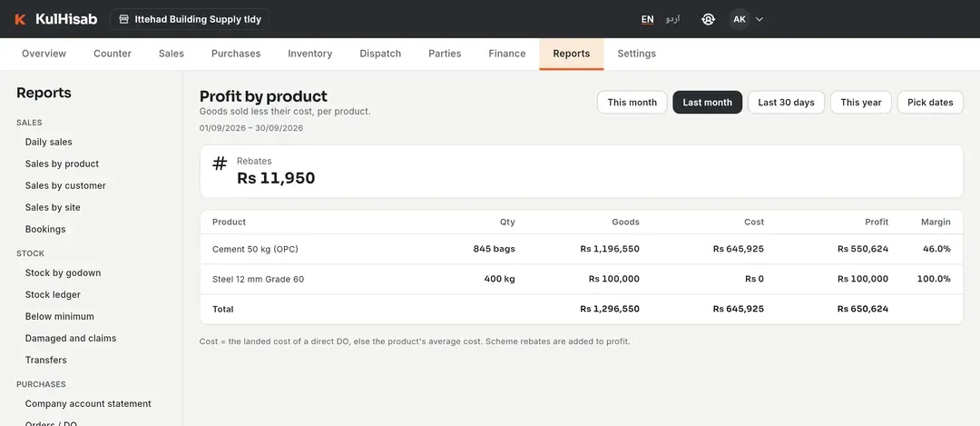Image resolution: width=980 pixels, height=426 pixels.
Task: Click the 845 bags quantity cell
Action: tap(495, 249)
